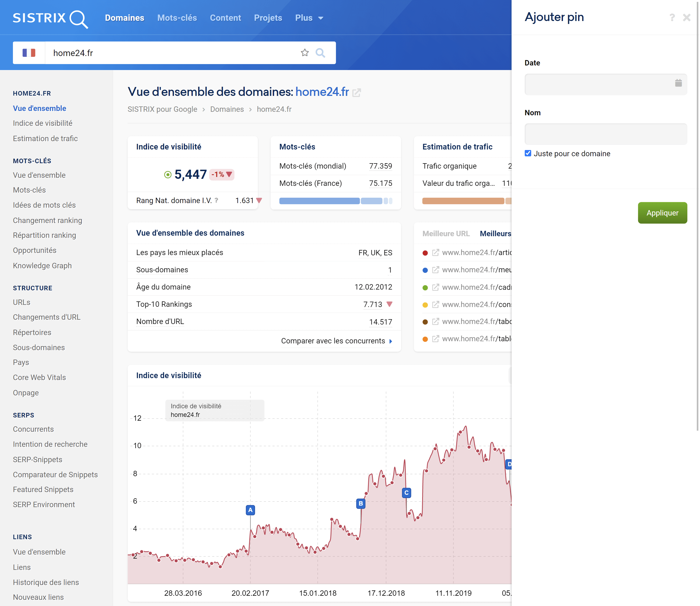Image resolution: width=700 pixels, height=606 pixels.
Task: Click the search magnifier icon
Action: 320,53
